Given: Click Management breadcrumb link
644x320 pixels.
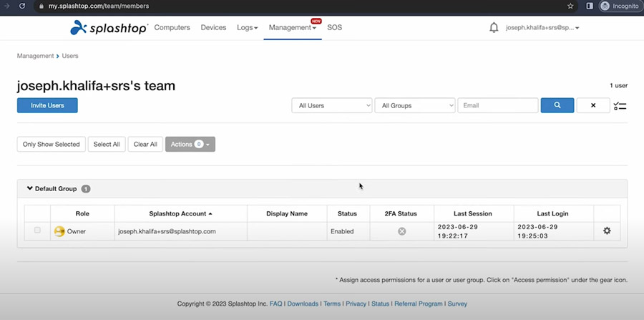Looking at the screenshot, I should click(35, 55).
